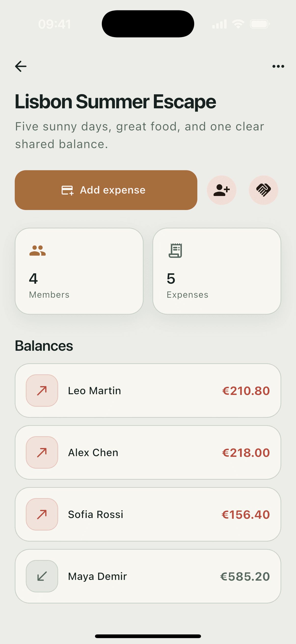Open Maya Demir's €585.20 balance
The height and width of the screenshot is (644, 296).
point(245,576)
